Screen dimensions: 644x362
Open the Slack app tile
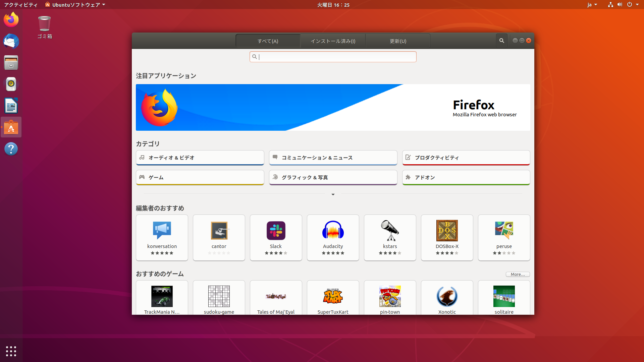(x=276, y=237)
